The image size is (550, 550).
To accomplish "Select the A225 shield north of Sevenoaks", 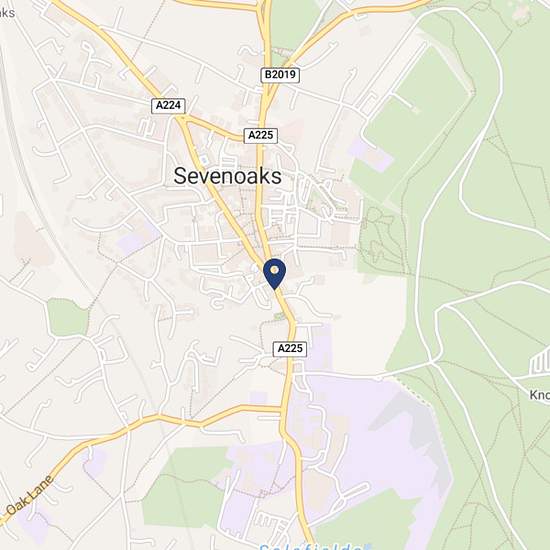I will click(x=261, y=135).
